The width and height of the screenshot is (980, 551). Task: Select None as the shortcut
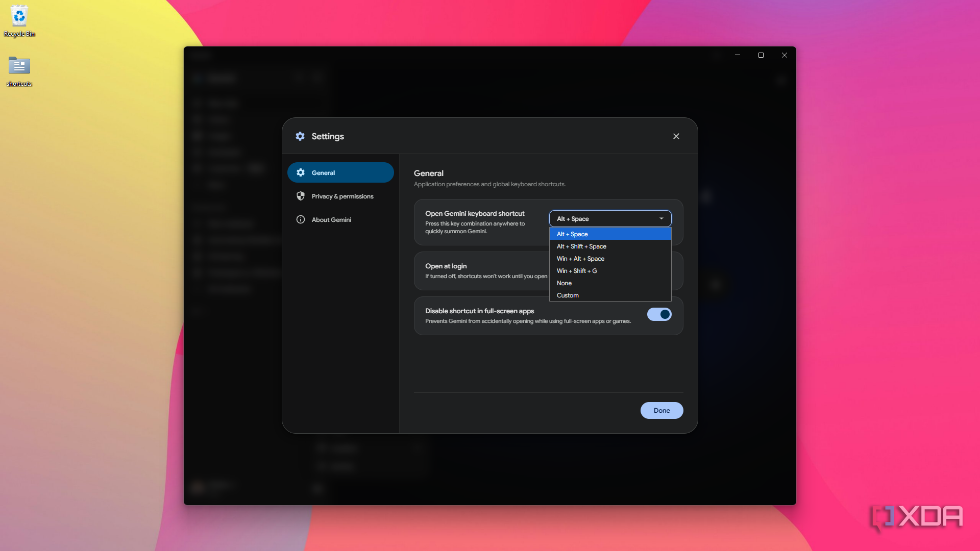point(610,283)
